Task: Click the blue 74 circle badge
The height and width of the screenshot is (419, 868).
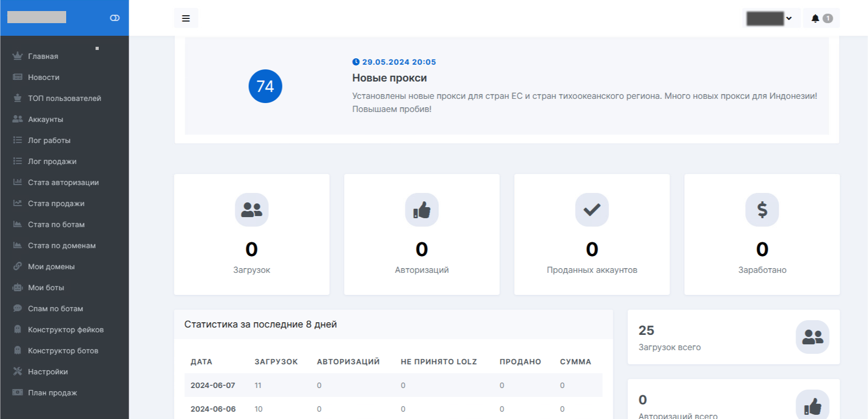Action: 265,86
